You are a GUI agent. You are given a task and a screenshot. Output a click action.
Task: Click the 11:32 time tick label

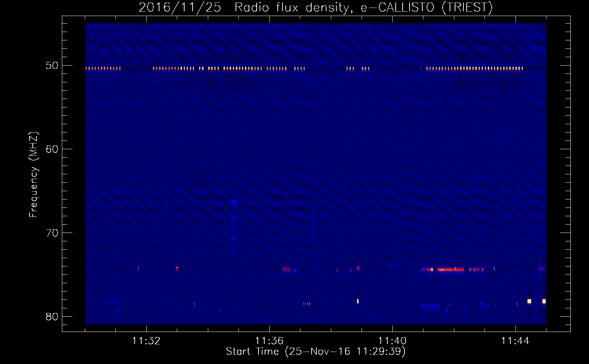[x=146, y=341]
